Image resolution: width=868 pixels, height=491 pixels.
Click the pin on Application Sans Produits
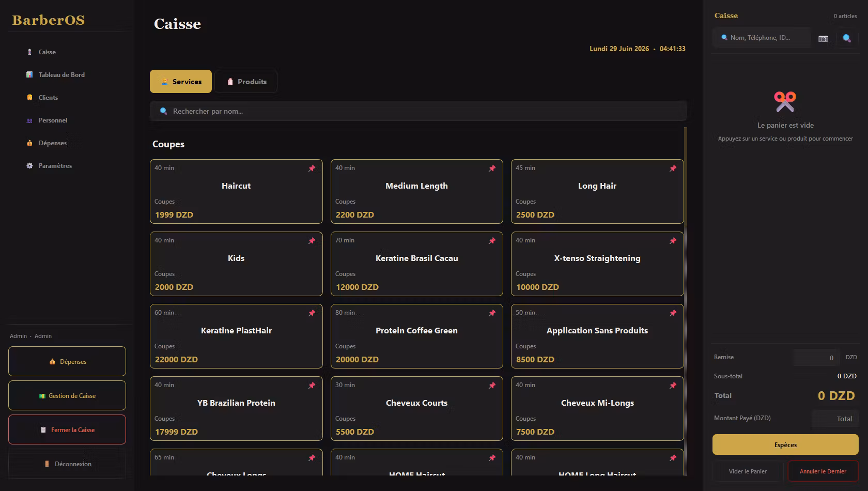(x=673, y=313)
